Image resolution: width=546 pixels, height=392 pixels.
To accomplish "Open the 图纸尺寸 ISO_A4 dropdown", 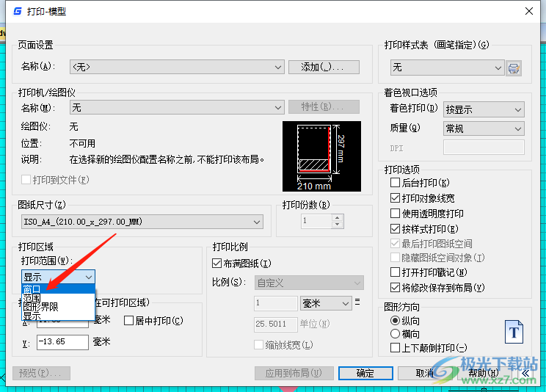I will 142,222.
